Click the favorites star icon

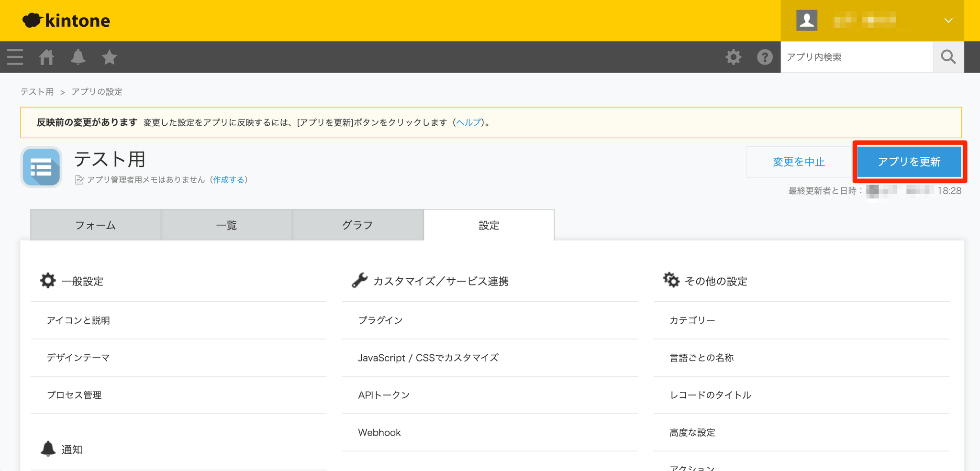(x=109, y=57)
